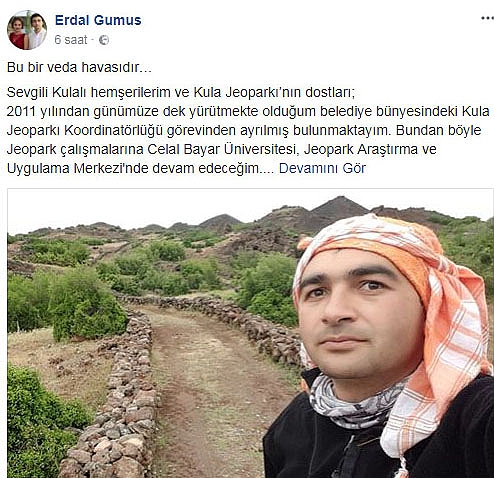This screenshot has height=478, width=494.
Task: Click the Erdal Gumus name link
Action: point(98,20)
